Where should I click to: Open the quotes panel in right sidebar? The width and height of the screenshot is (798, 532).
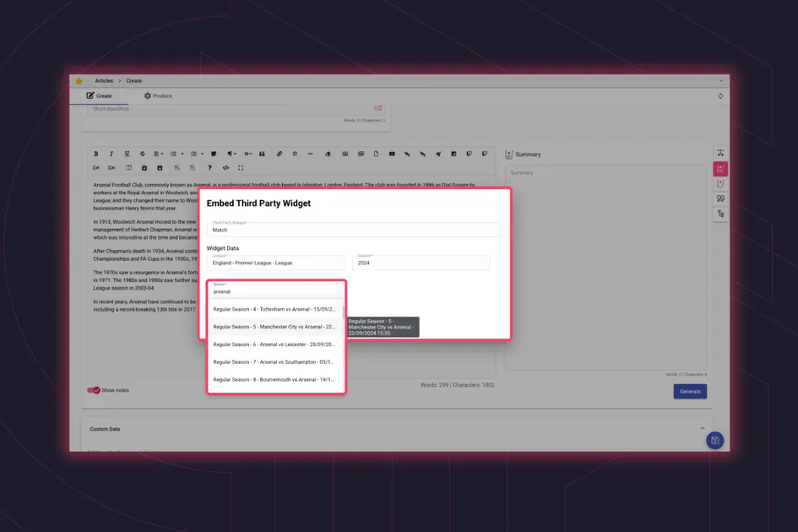click(720, 198)
